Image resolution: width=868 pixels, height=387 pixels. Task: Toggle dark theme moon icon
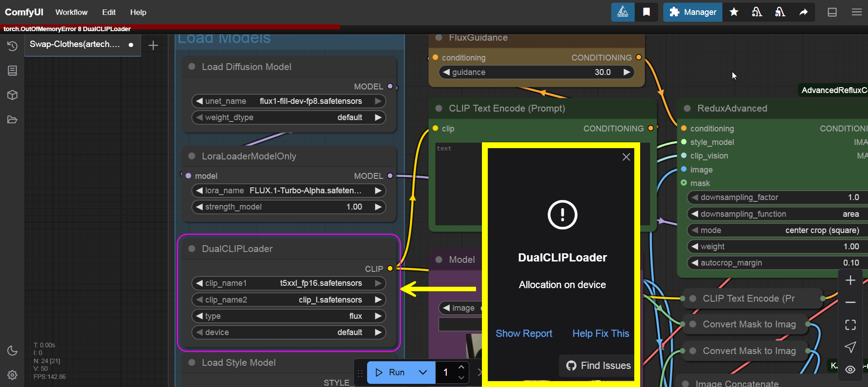pyautogui.click(x=12, y=350)
